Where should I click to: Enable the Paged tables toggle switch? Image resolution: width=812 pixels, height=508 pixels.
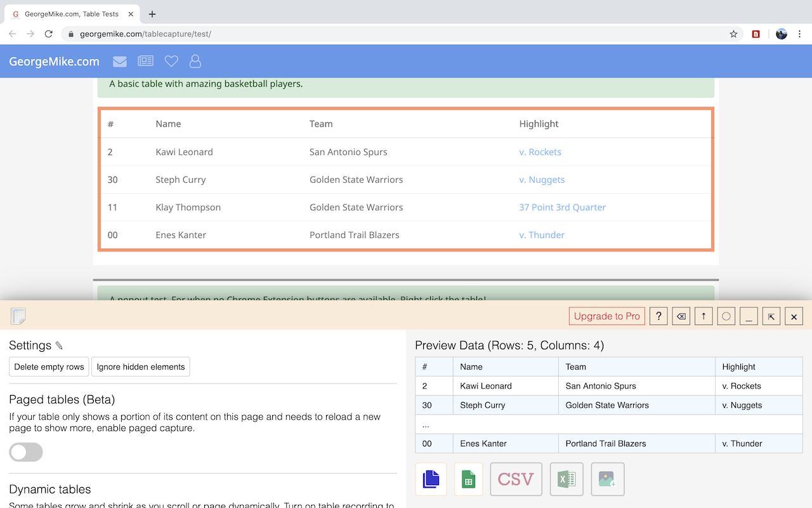26,452
